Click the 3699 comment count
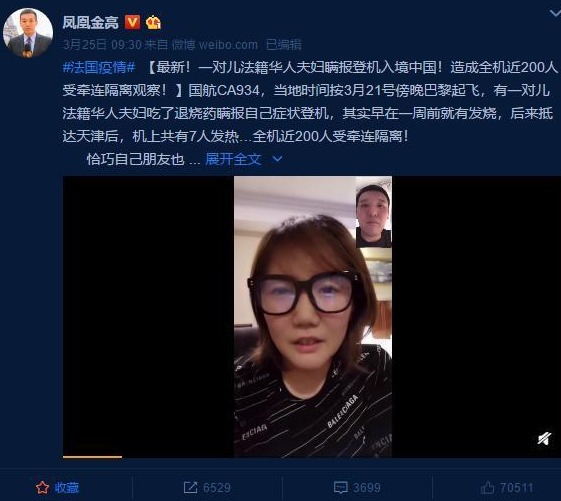561x501 pixels. point(366,487)
